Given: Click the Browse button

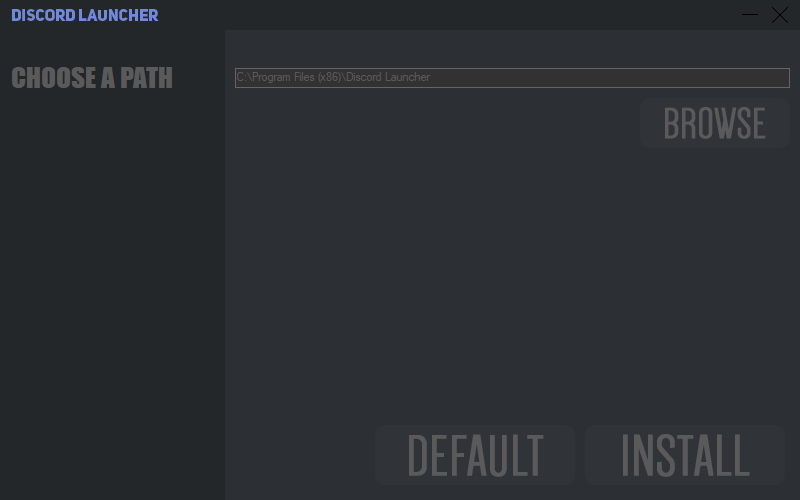Looking at the screenshot, I should click(x=715, y=123).
